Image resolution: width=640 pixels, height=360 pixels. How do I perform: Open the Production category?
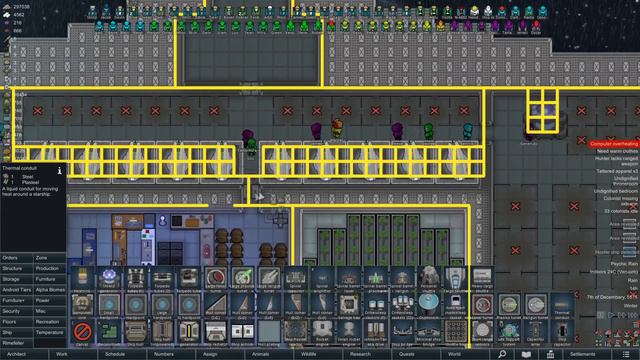coord(50,269)
